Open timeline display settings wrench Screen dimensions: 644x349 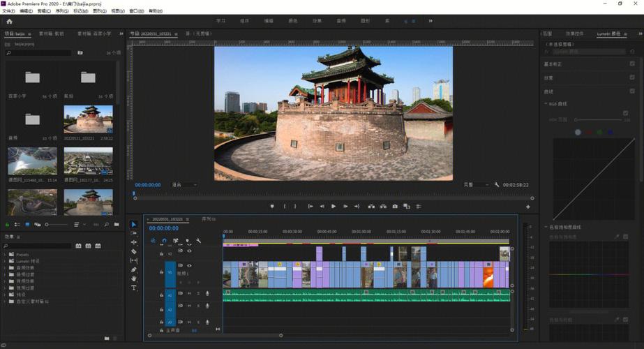pyautogui.click(x=199, y=241)
